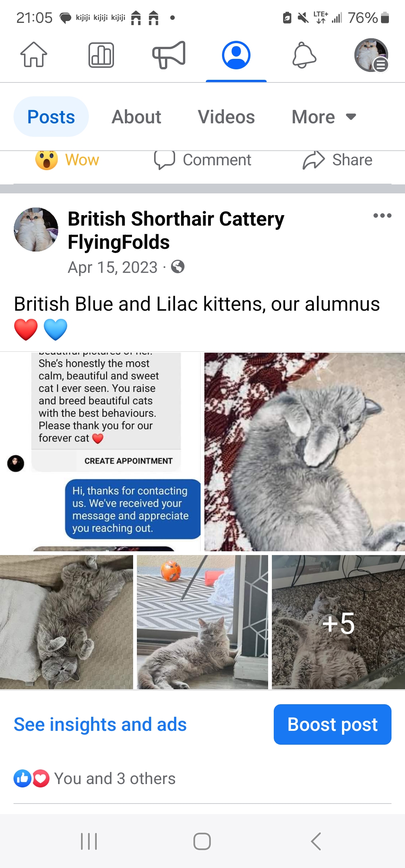Open the Ads megaphone icon
405x868 pixels.
click(169, 55)
